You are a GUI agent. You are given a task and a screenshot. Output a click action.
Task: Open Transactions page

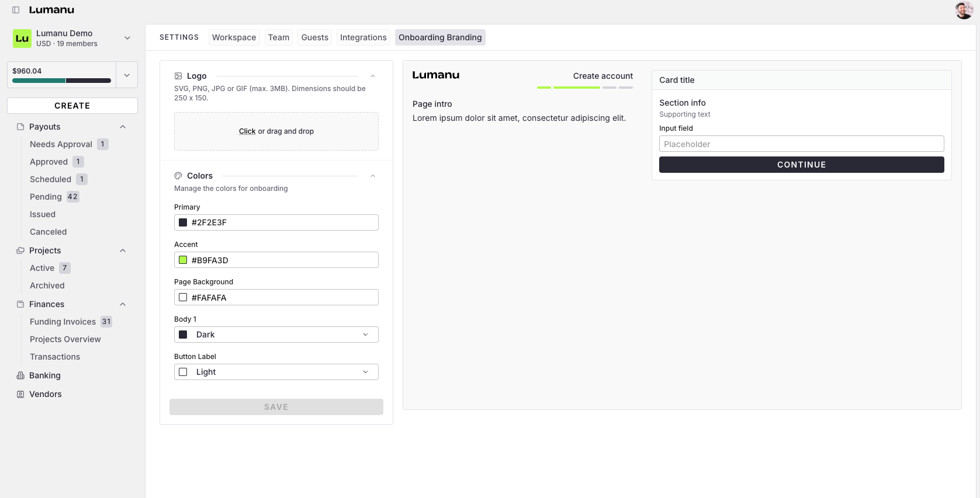click(55, 357)
